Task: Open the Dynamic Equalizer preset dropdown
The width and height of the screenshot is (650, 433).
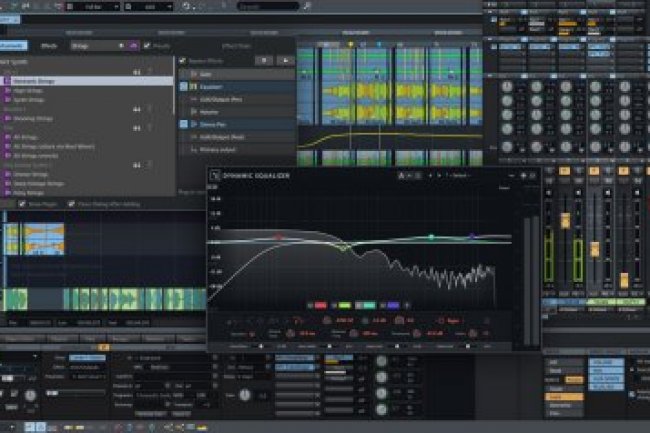Action: (x=459, y=176)
